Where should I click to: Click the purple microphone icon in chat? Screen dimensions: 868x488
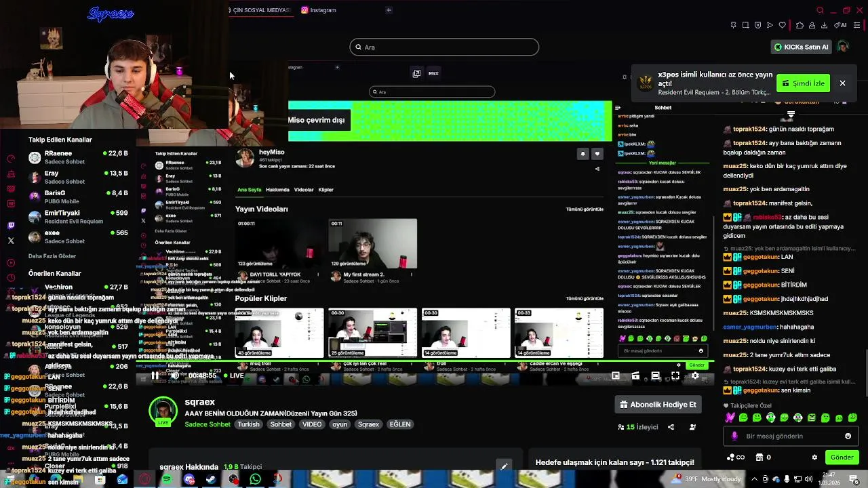click(x=734, y=436)
